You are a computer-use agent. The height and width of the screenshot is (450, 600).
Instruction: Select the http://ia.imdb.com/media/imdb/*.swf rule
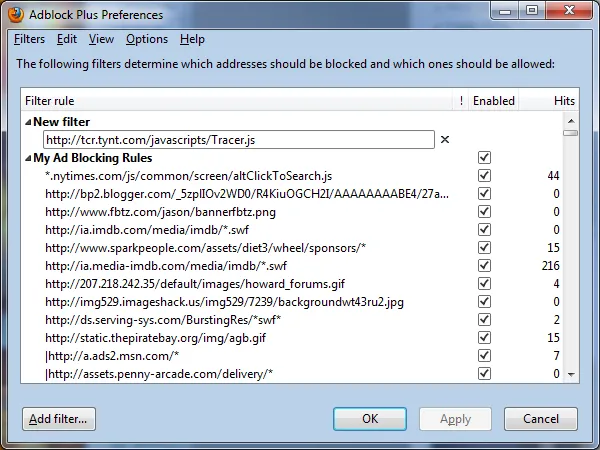[147, 230]
